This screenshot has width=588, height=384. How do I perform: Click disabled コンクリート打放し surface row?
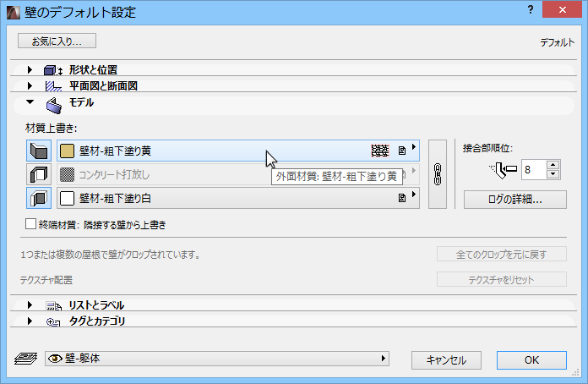click(x=237, y=174)
